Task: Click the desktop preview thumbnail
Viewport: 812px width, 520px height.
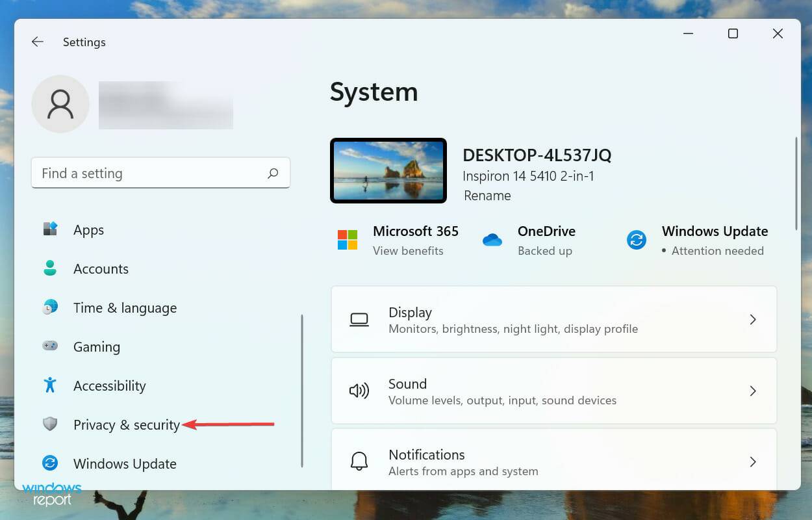Action: 388,170
